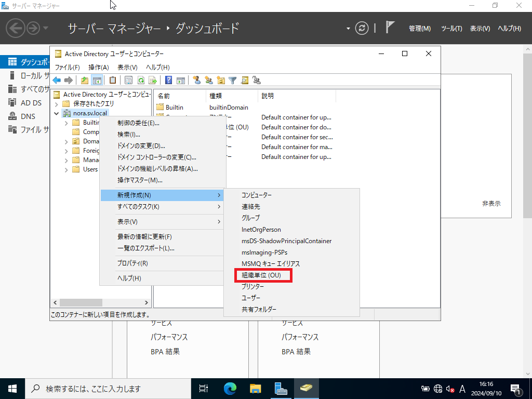The height and width of the screenshot is (399, 532).
Task: Open the ファイル(F) menu in AD window
Action: pyautogui.click(x=67, y=67)
